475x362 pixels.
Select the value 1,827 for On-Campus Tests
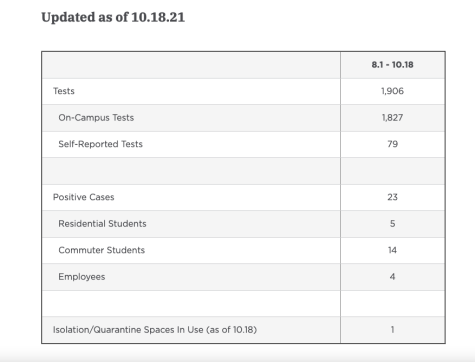392,118
